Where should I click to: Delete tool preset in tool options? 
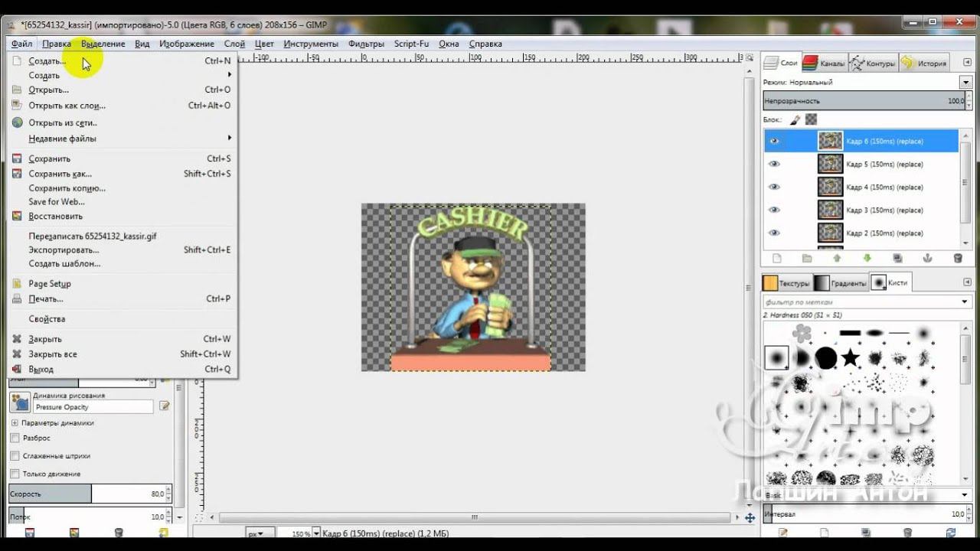(119, 533)
